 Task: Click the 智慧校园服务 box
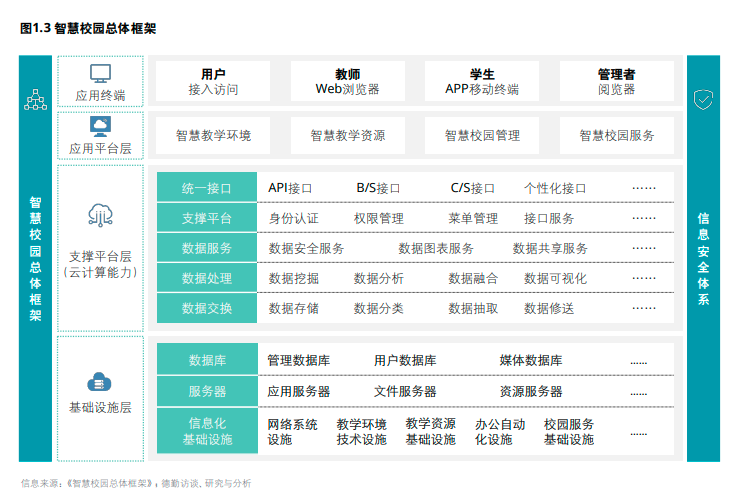[x=617, y=135]
